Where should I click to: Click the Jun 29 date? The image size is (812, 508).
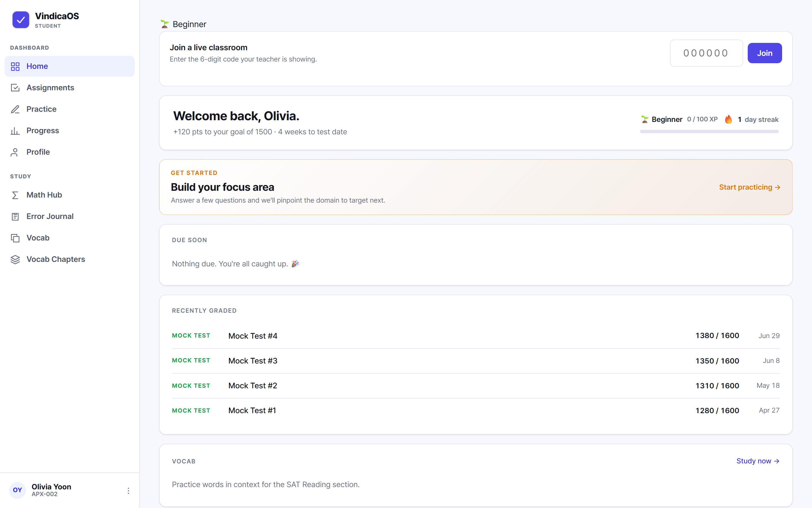(769, 336)
